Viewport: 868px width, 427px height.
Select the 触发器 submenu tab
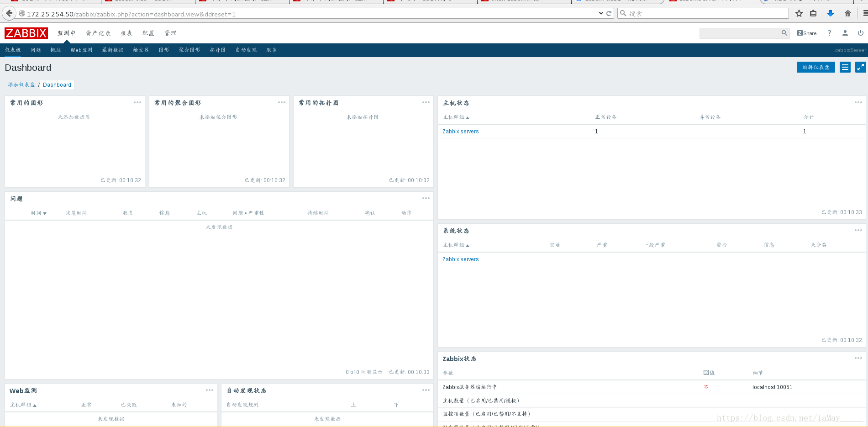[x=141, y=50]
